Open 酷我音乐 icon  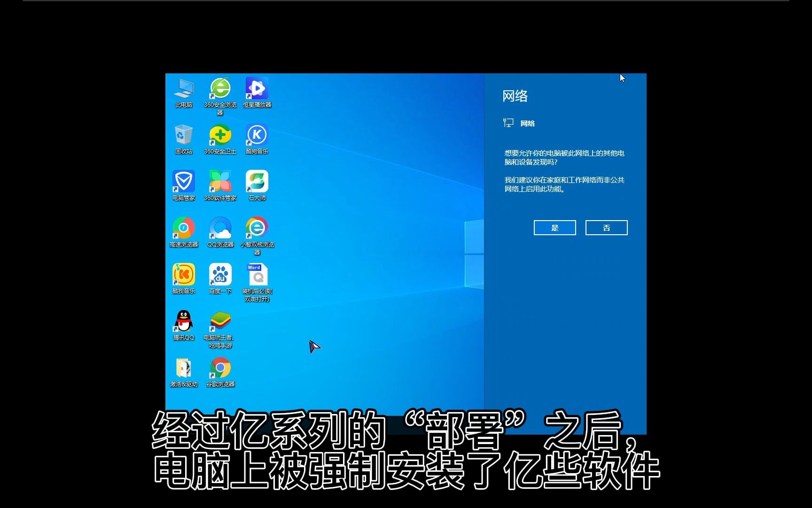(x=184, y=279)
